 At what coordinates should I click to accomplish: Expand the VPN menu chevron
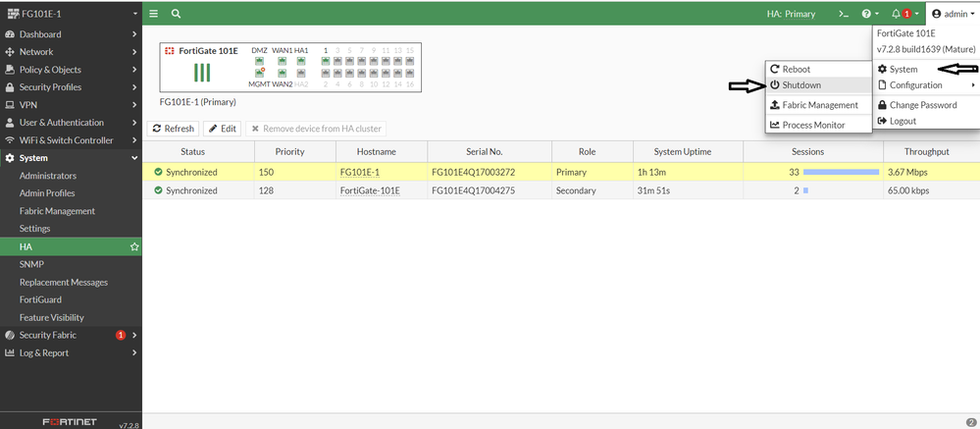tap(134, 105)
